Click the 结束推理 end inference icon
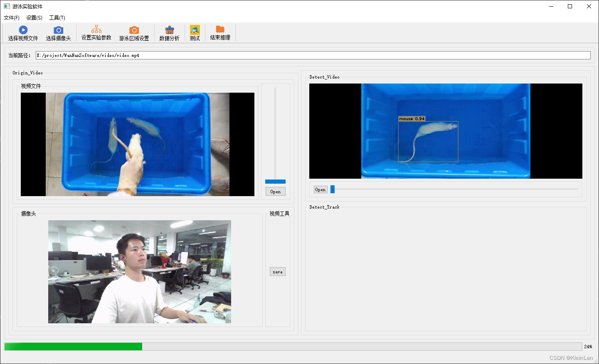 tap(220, 33)
